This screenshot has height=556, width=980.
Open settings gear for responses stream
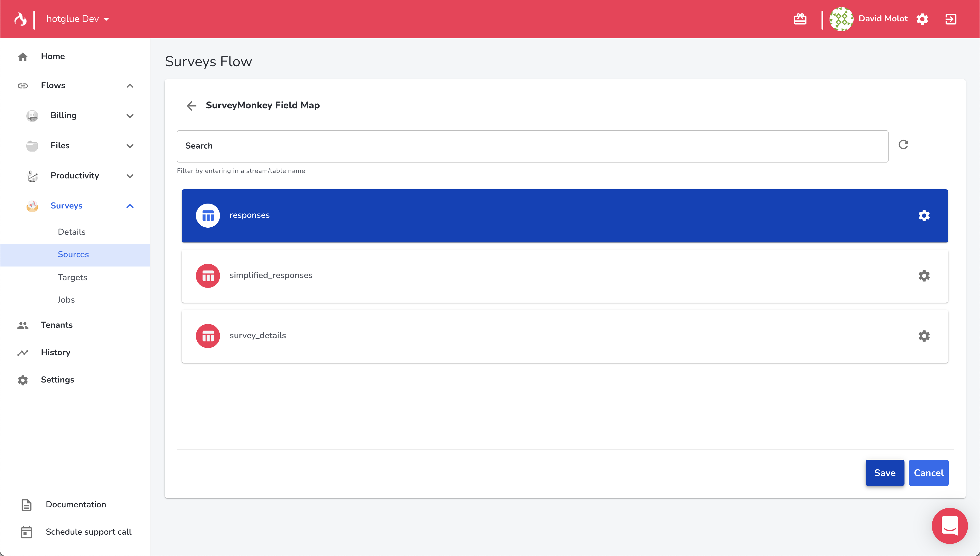point(923,216)
